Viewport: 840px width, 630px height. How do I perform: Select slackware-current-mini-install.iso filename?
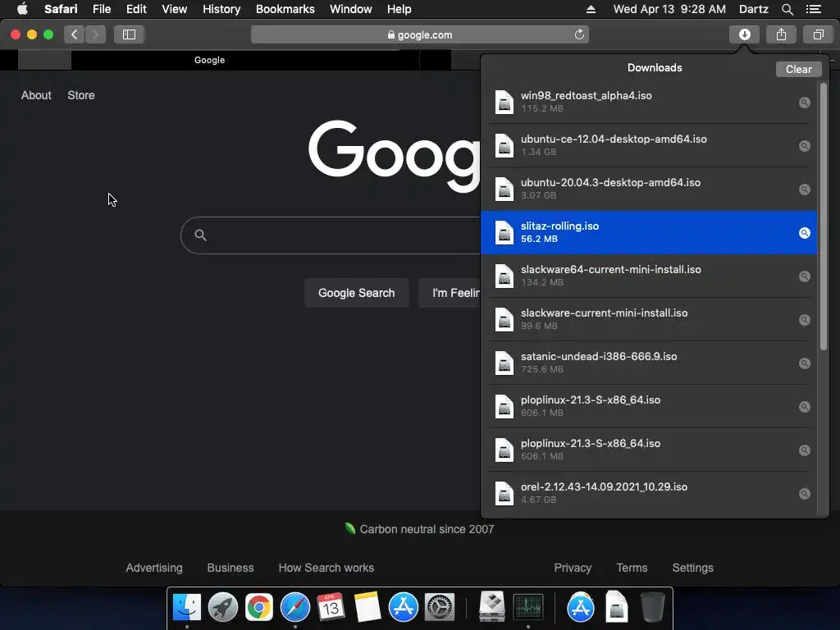tap(604, 313)
